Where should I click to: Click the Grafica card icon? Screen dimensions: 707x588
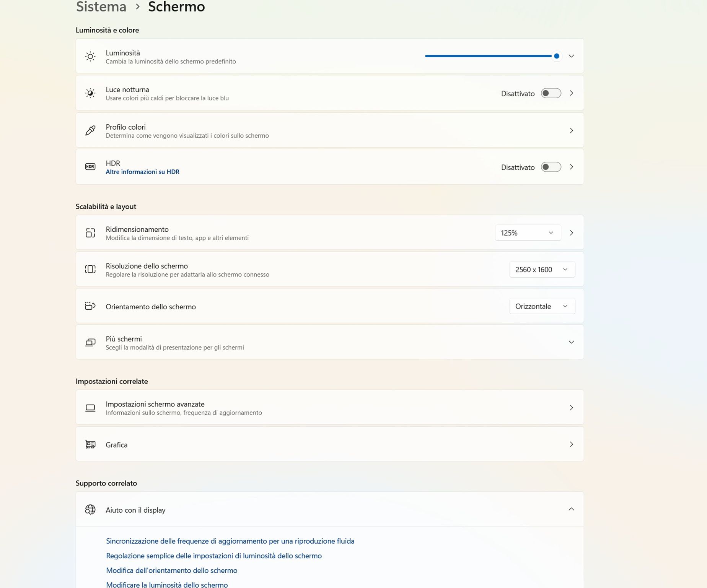click(90, 444)
